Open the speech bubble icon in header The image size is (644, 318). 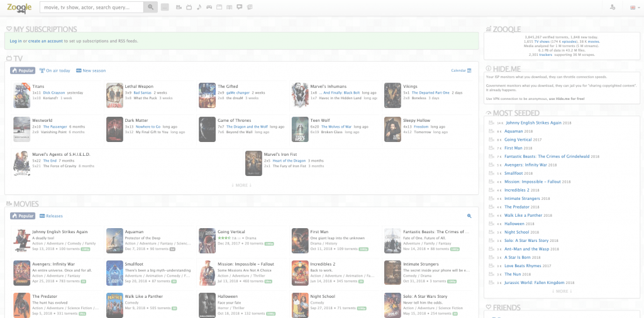pyautogui.click(x=240, y=7)
